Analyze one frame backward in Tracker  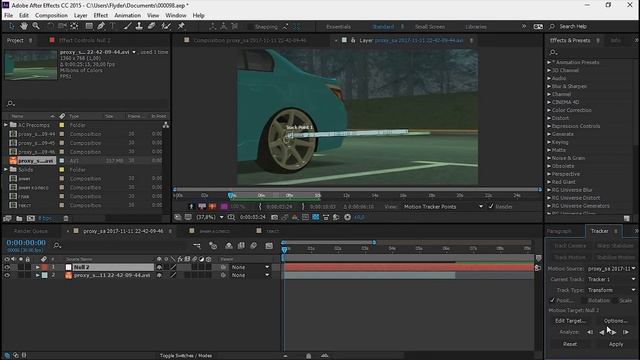click(590, 332)
